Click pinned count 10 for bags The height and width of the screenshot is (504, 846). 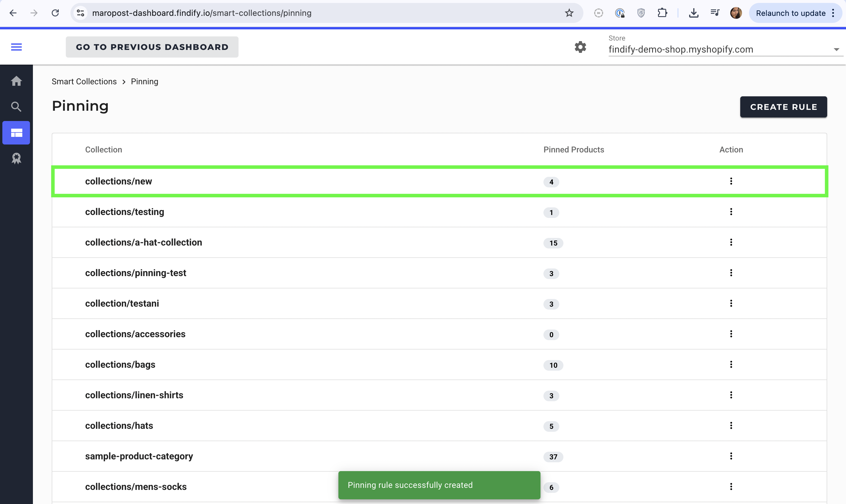pyautogui.click(x=553, y=365)
